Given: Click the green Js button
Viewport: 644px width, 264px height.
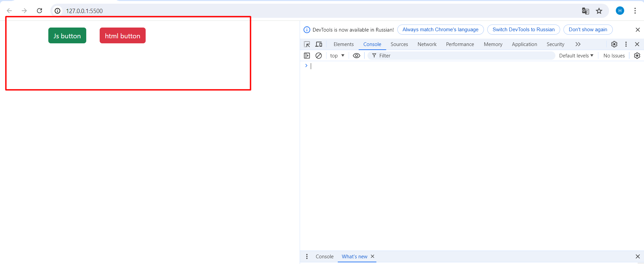Looking at the screenshot, I should [67, 36].
